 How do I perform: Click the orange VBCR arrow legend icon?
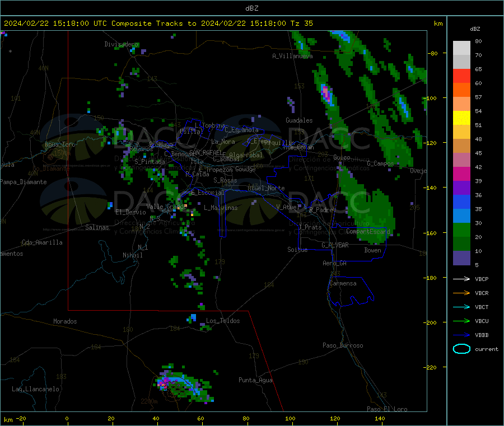pos(461,293)
